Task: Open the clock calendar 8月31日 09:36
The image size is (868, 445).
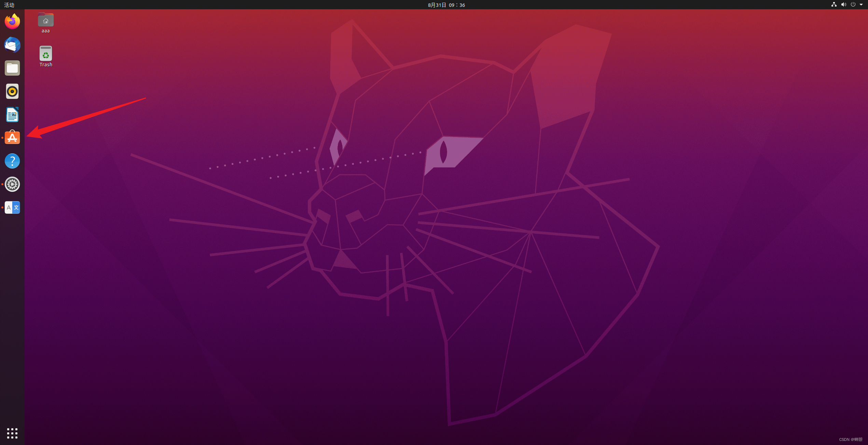Action: pos(446,5)
